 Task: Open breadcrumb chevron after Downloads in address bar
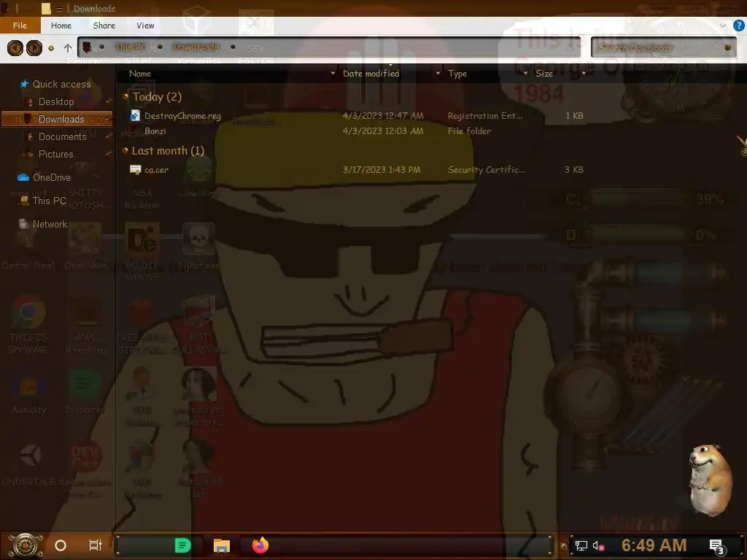click(x=233, y=47)
